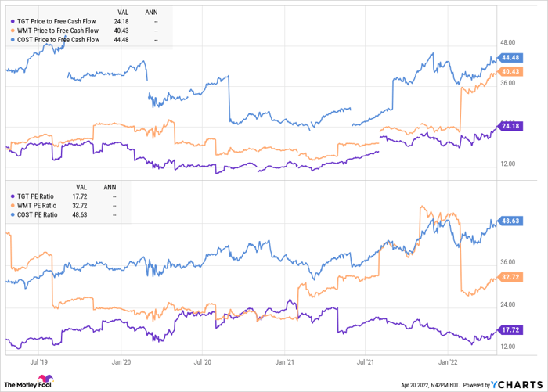
Task: Select the Jan '22 date axis label
Action: pyautogui.click(x=449, y=362)
